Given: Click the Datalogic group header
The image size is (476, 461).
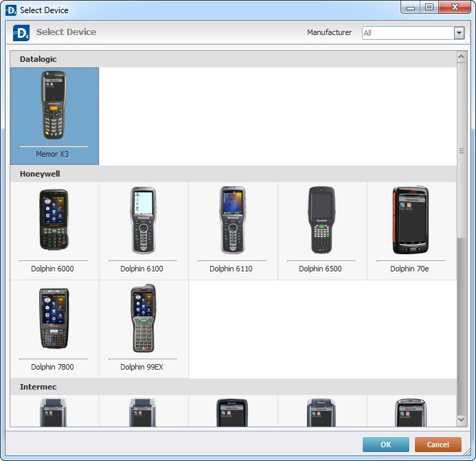Looking at the screenshot, I should pos(233,59).
